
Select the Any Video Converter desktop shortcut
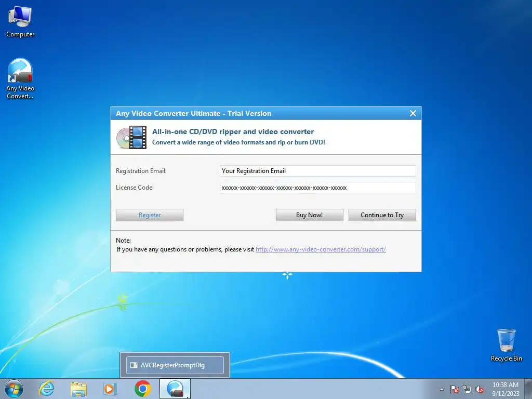20,78
